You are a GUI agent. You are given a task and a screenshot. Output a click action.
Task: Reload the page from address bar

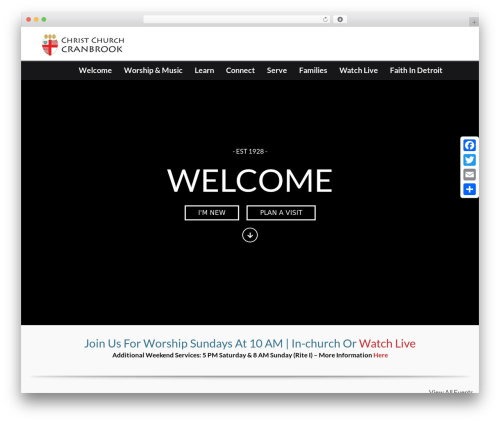click(325, 19)
